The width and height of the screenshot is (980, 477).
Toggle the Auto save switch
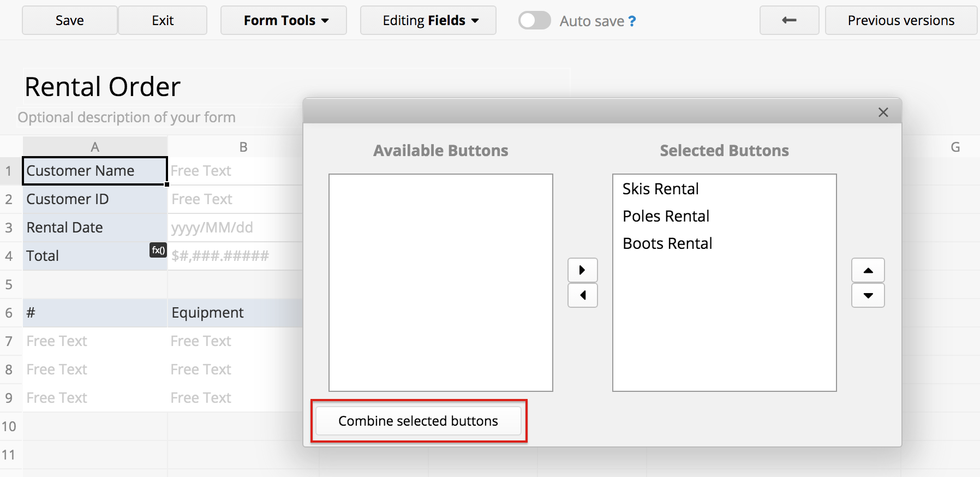click(534, 21)
